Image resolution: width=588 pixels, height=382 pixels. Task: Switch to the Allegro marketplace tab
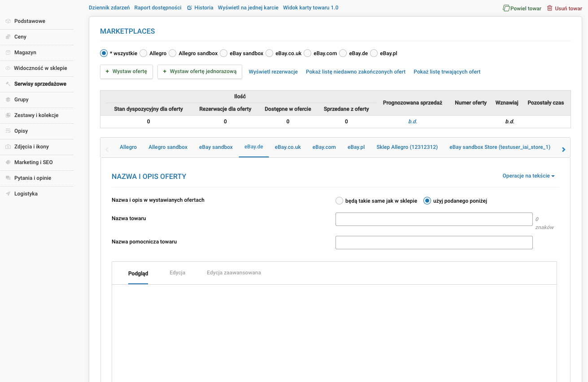coord(128,147)
